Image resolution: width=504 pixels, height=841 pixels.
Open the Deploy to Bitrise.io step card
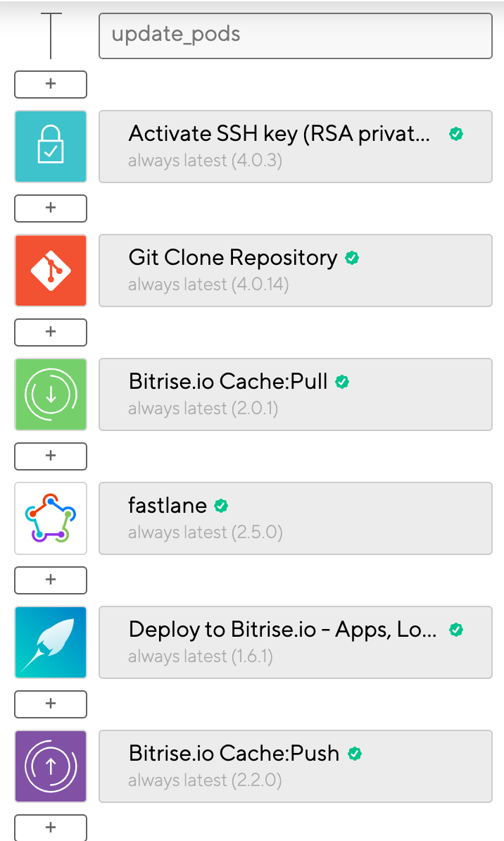(295, 642)
